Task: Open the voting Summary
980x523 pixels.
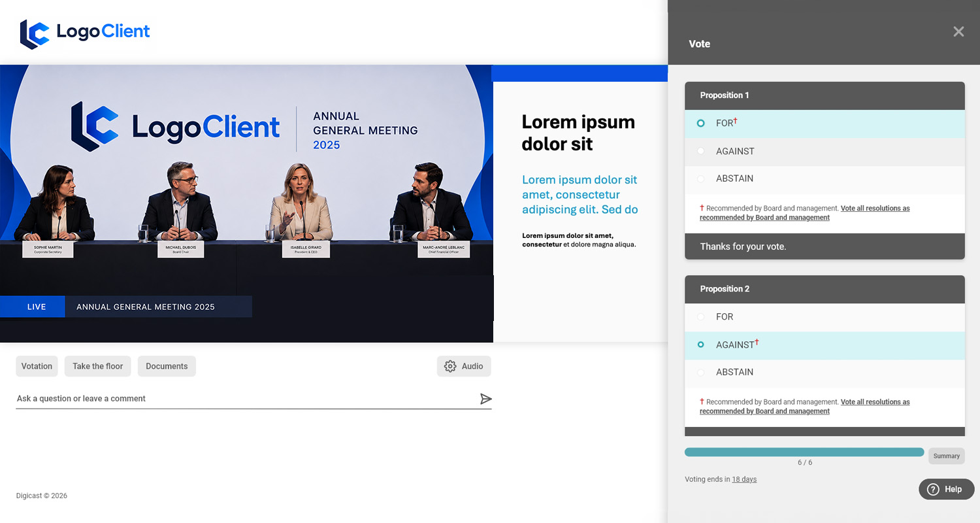Action: coord(946,456)
